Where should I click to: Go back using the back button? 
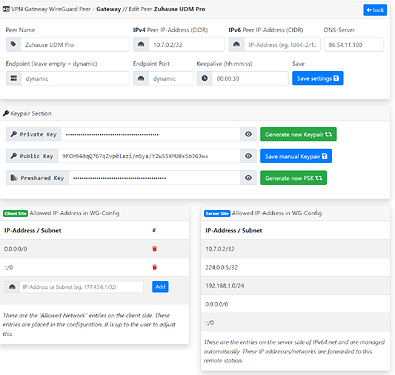coord(375,10)
